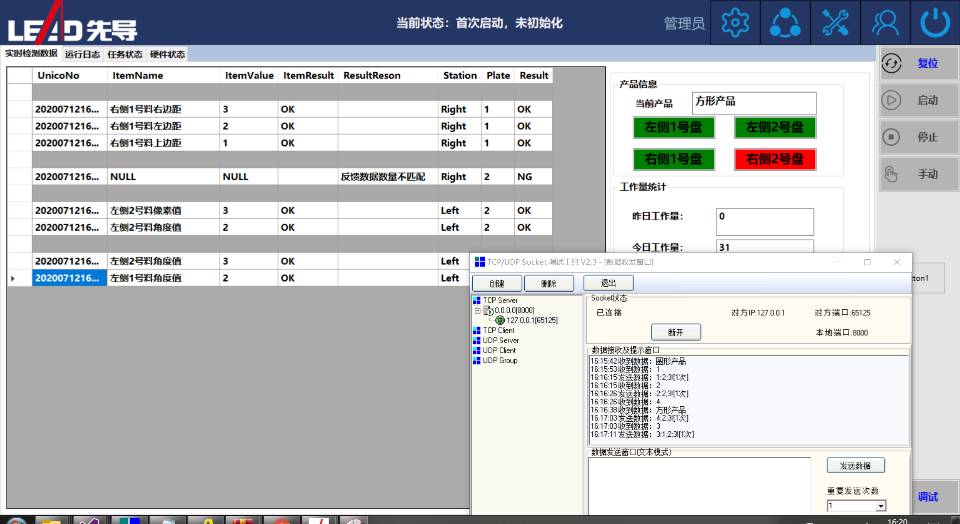
Task: Click the 断开 disconnect button
Action: click(676, 332)
